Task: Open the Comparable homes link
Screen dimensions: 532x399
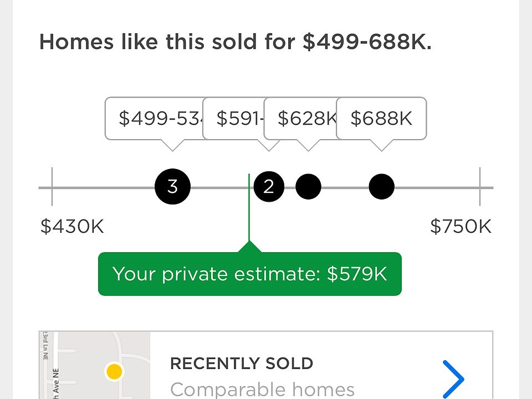Action: point(262,390)
